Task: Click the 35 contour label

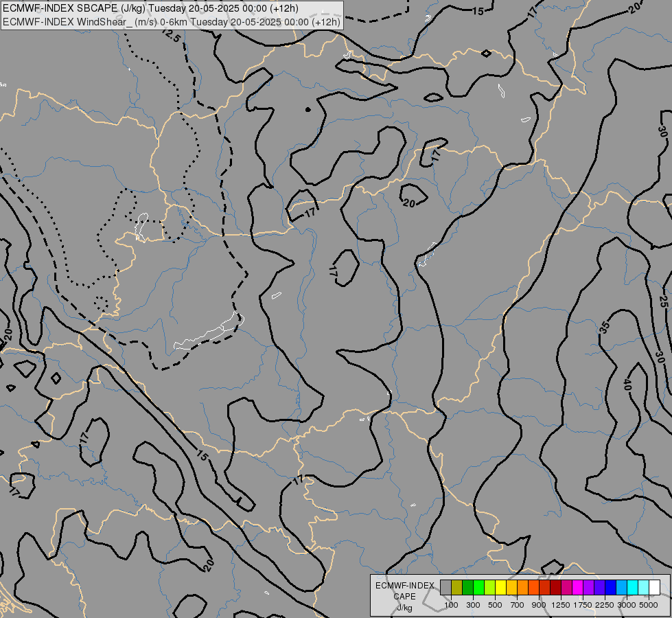Action: [x=604, y=328]
